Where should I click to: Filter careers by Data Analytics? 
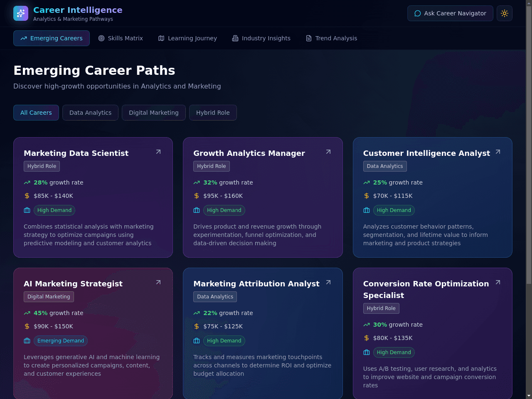click(x=90, y=113)
